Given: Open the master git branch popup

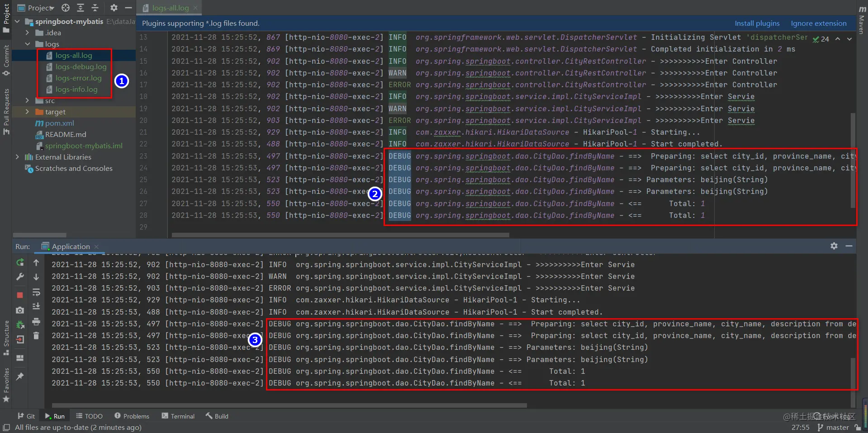Looking at the screenshot, I should coord(833,428).
